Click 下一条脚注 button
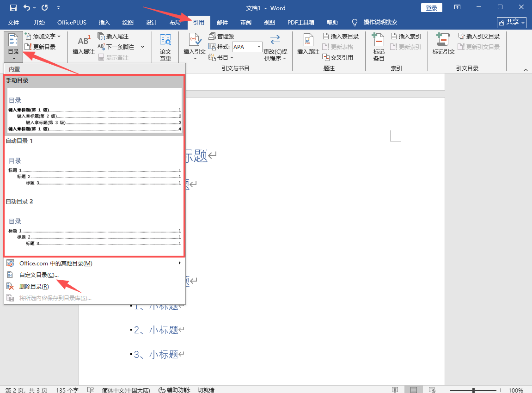This screenshot has height=393, width=532. (x=116, y=47)
